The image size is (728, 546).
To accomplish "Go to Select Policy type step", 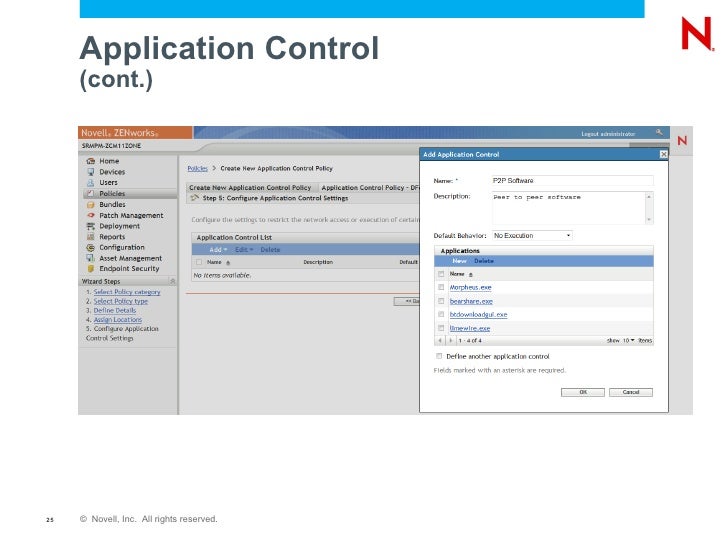I will point(121,301).
